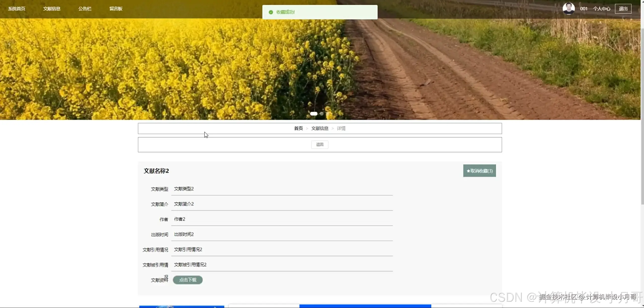The image size is (644, 308).
Task: Go to 公告栏 menu item
Action: pos(85,9)
